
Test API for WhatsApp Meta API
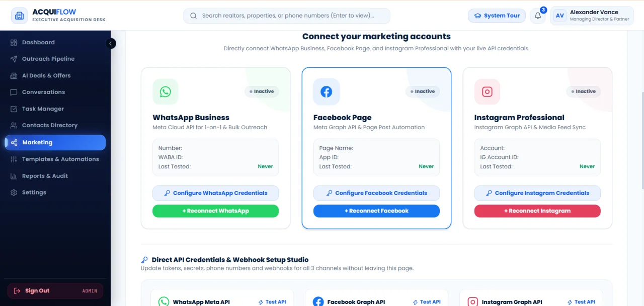(272, 302)
